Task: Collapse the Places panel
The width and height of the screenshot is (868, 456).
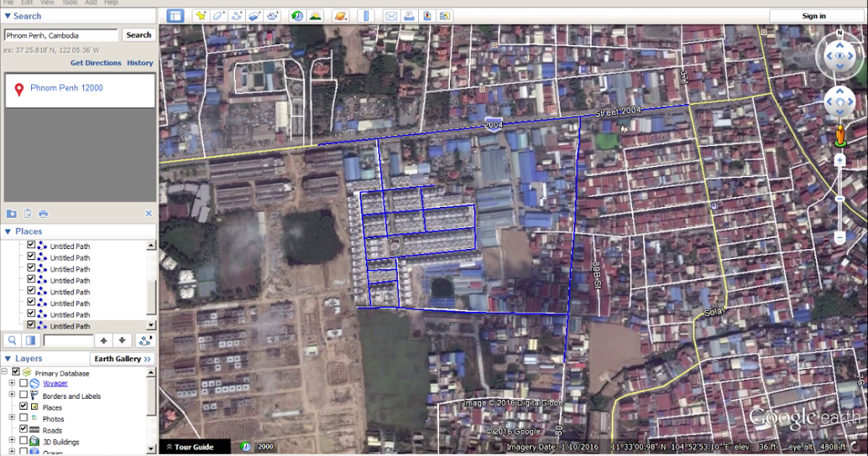Action: [7, 231]
